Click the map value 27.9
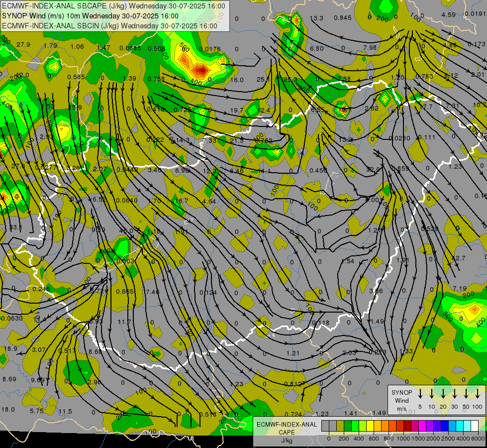The width and height of the screenshot is (487, 448). click(x=23, y=45)
